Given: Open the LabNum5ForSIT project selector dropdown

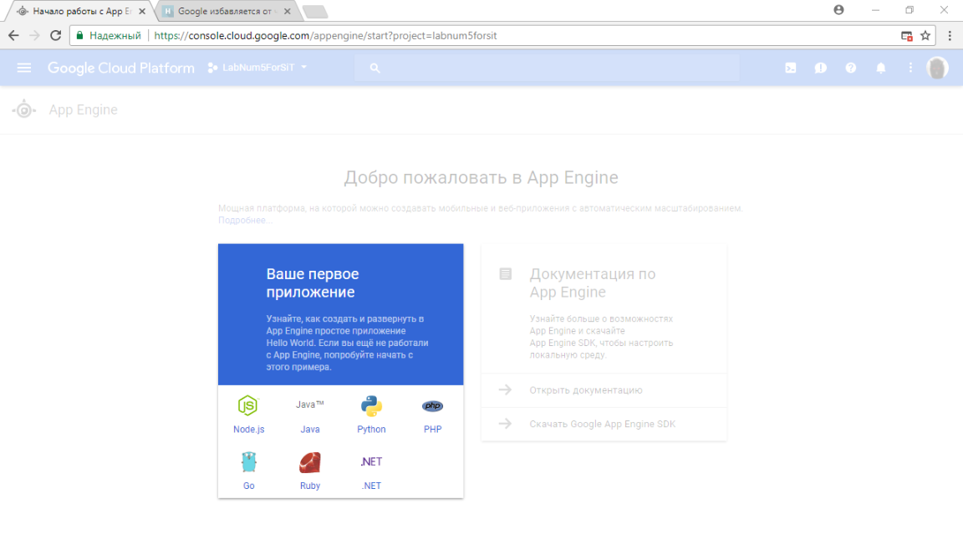Looking at the screenshot, I should point(257,68).
